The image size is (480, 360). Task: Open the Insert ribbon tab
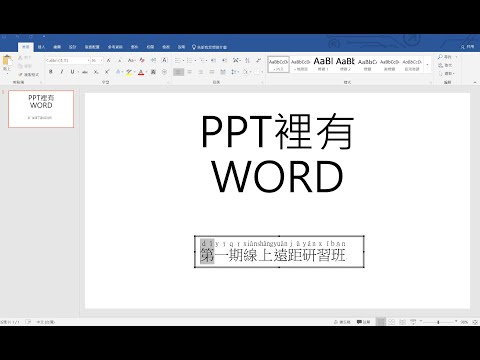pos(41,47)
